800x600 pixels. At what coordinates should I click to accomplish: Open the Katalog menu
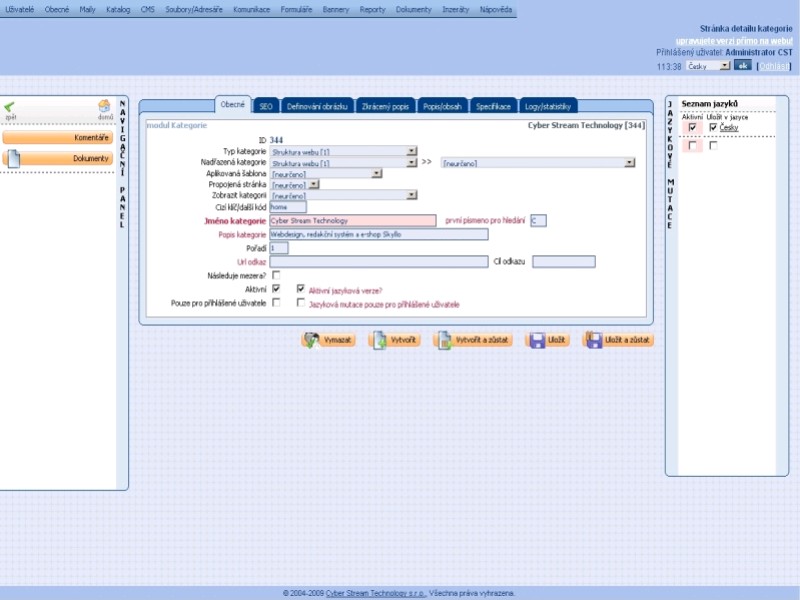click(118, 8)
